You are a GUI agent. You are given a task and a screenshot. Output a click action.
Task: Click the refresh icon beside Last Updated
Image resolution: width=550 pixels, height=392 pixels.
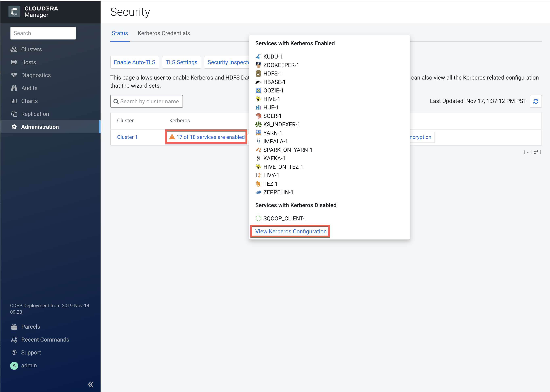535,101
